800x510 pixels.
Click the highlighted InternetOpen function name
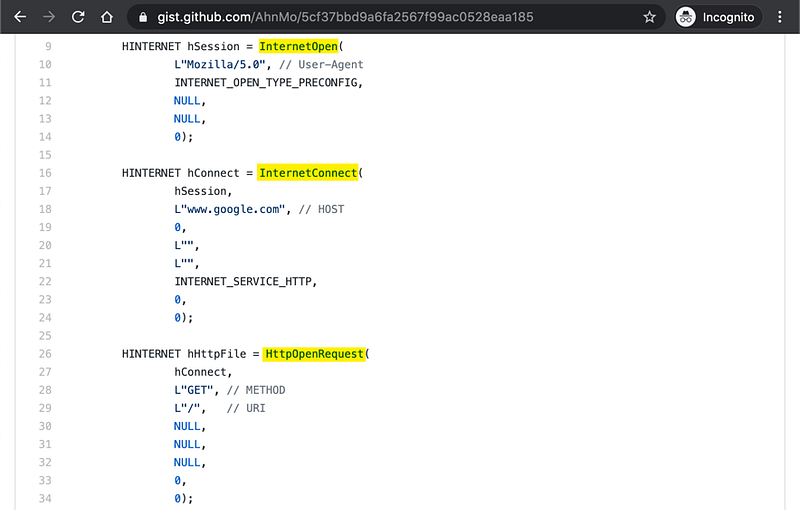pyautogui.click(x=298, y=46)
